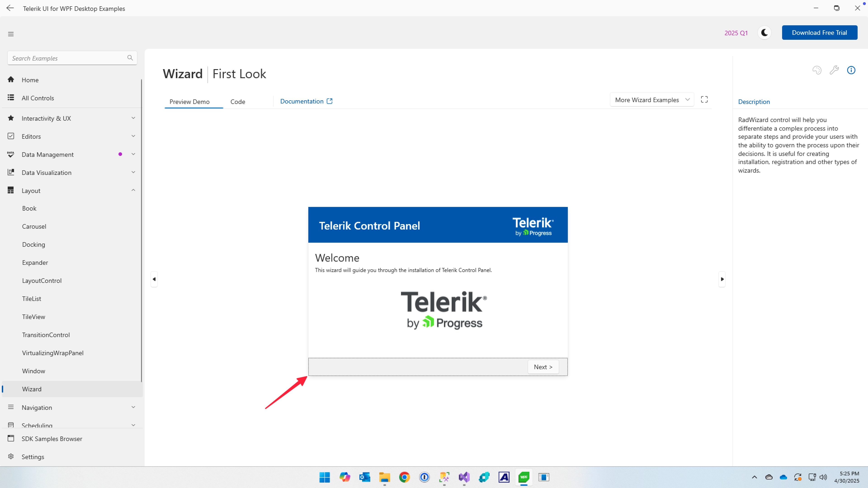Screen dimensions: 868x488
Task: Switch to the Code tab
Action: coord(238,102)
